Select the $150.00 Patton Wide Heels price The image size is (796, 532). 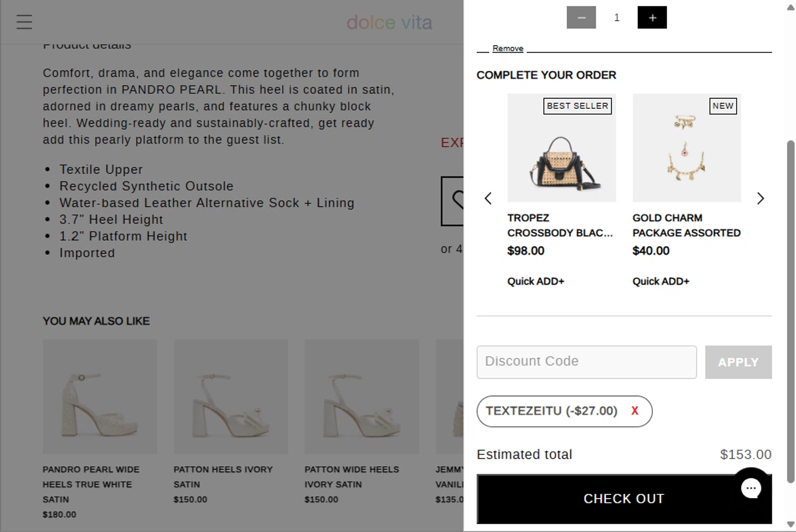click(322, 500)
